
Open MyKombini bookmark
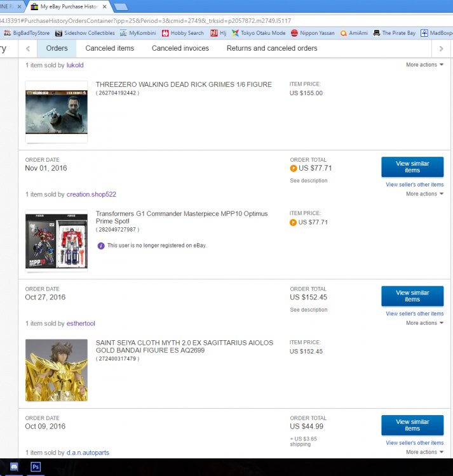pos(138,33)
